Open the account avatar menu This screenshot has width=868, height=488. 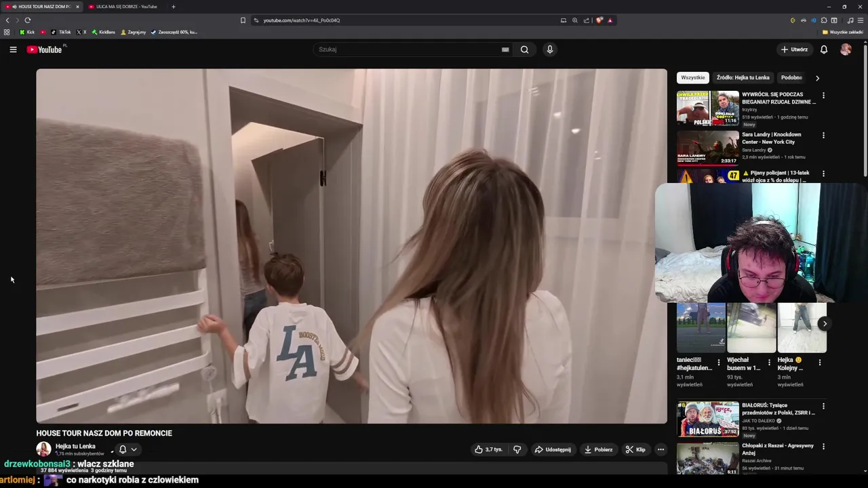[x=846, y=49]
